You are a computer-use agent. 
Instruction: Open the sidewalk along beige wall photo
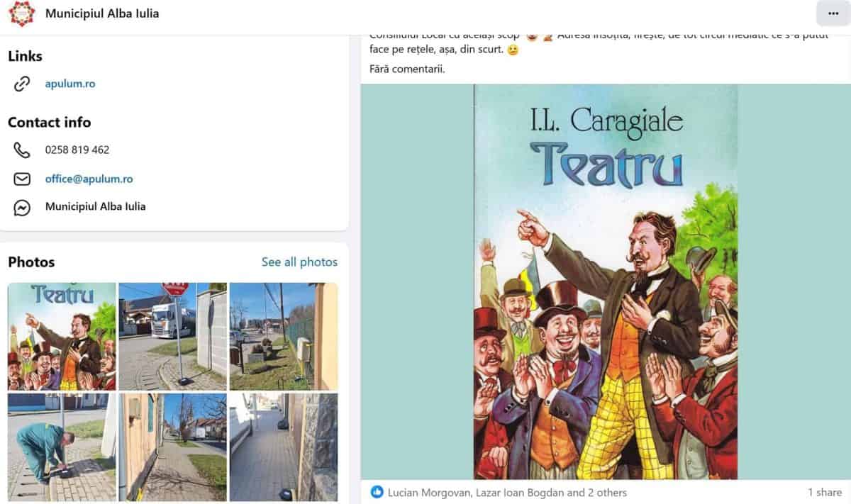(x=172, y=447)
